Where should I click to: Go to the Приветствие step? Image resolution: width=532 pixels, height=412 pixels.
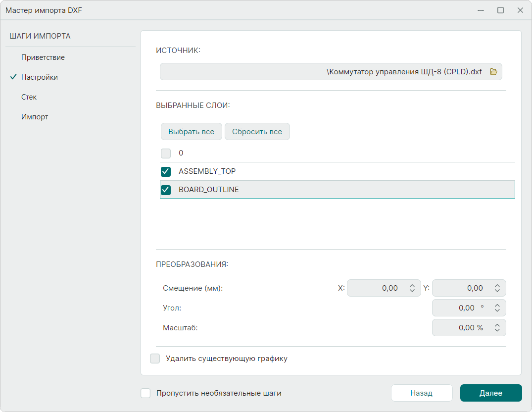[43, 57]
